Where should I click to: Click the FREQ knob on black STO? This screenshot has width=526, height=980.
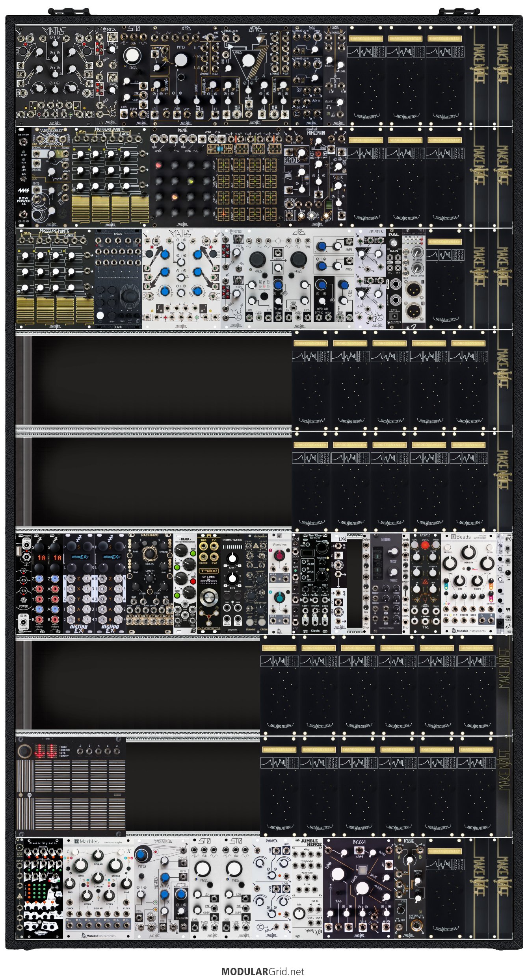[133, 56]
